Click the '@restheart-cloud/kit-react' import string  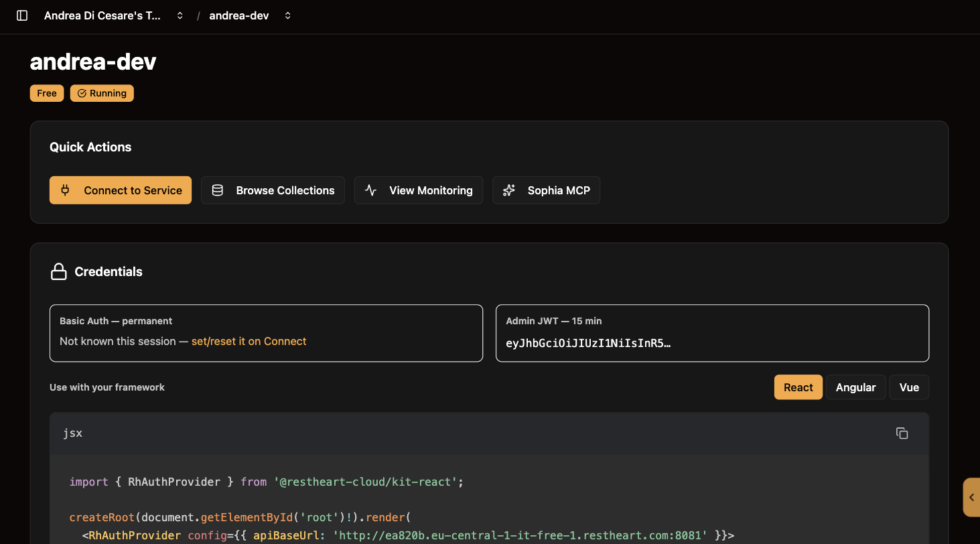pos(366,482)
